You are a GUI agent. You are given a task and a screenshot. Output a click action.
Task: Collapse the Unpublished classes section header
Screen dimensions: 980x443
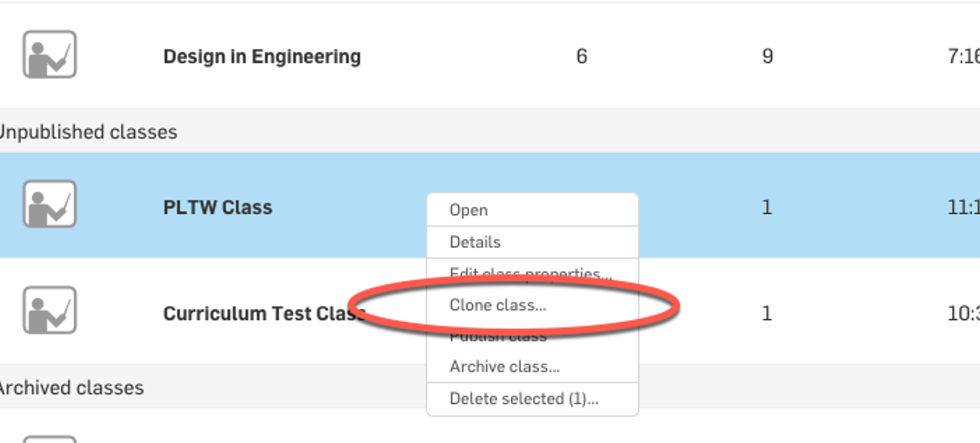pyautogui.click(x=88, y=132)
